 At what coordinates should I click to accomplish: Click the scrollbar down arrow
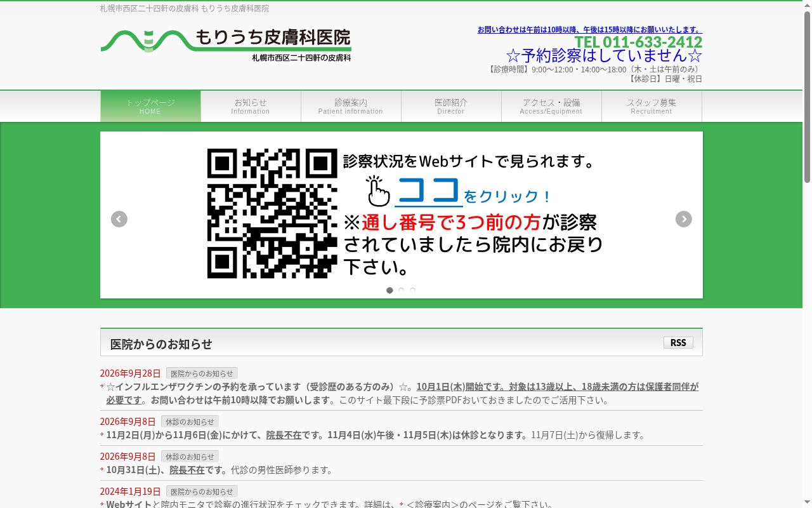[x=807, y=503]
